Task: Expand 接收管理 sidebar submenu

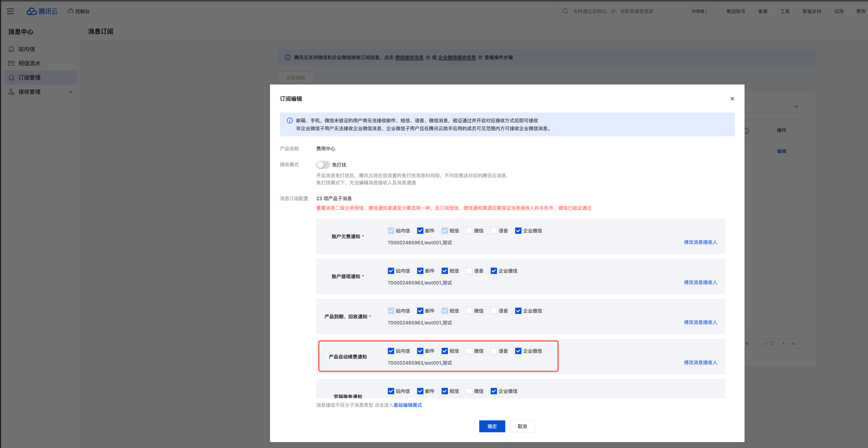Action: (x=71, y=92)
